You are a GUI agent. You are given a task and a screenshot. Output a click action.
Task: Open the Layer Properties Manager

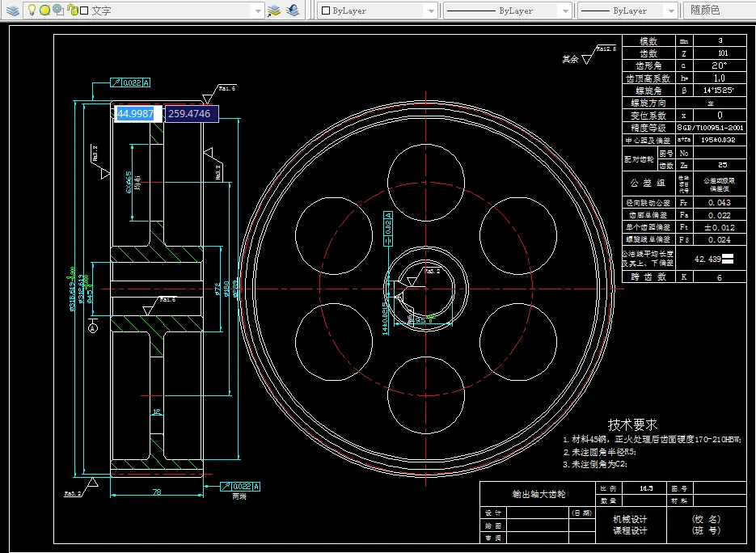(13, 11)
